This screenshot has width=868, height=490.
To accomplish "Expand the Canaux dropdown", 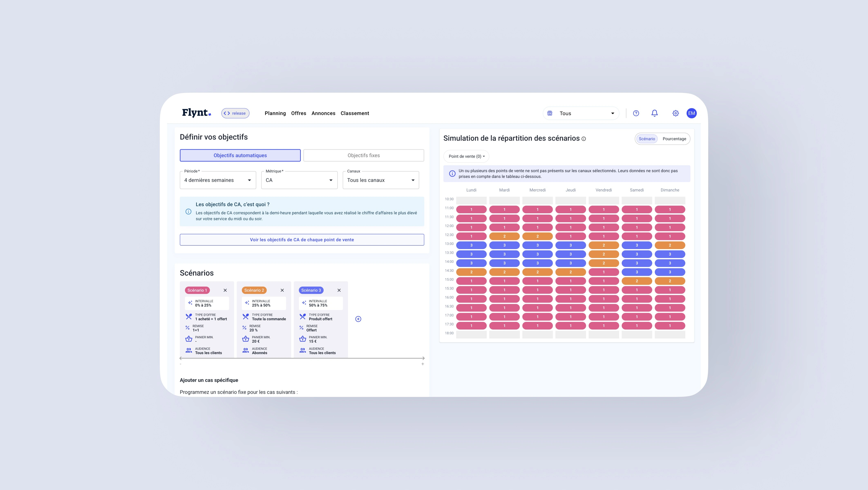I will [381, 180].
